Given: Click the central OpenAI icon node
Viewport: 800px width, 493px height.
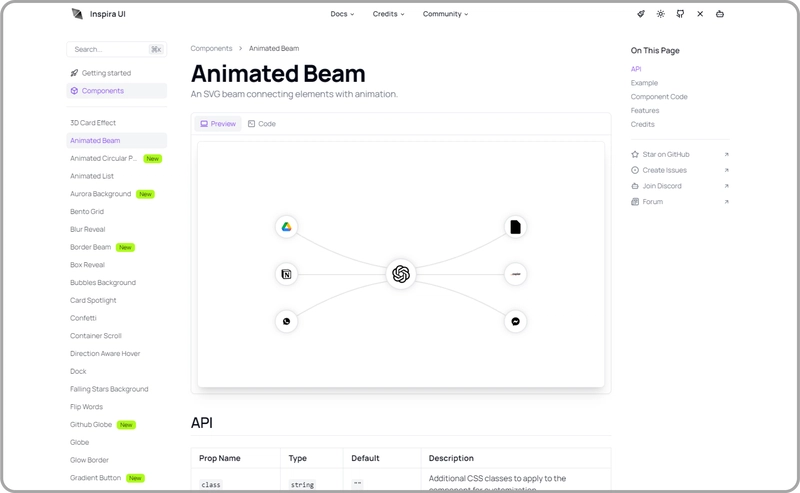Looking at the screenshot, I should pos(401,274).
